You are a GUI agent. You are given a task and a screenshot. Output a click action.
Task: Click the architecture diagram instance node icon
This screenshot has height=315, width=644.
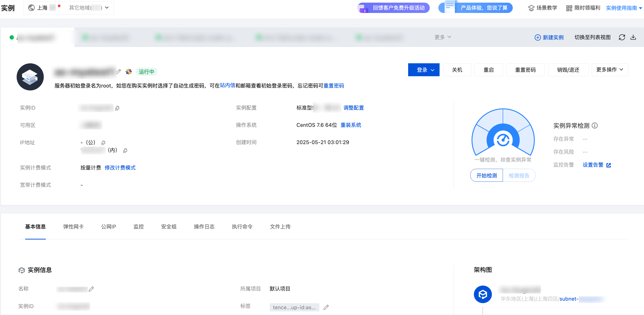(x=483, y=295)
